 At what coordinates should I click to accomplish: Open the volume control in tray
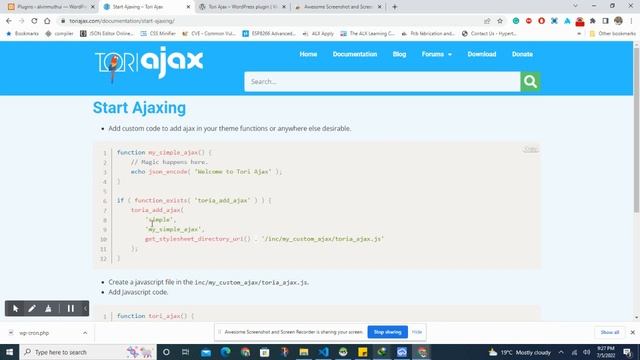coord(587,352)
